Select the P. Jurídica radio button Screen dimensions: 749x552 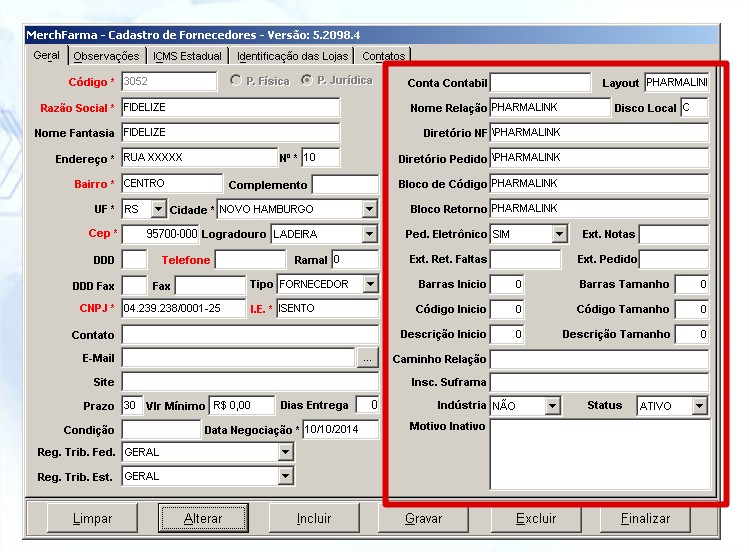click(x=307, y=81)
